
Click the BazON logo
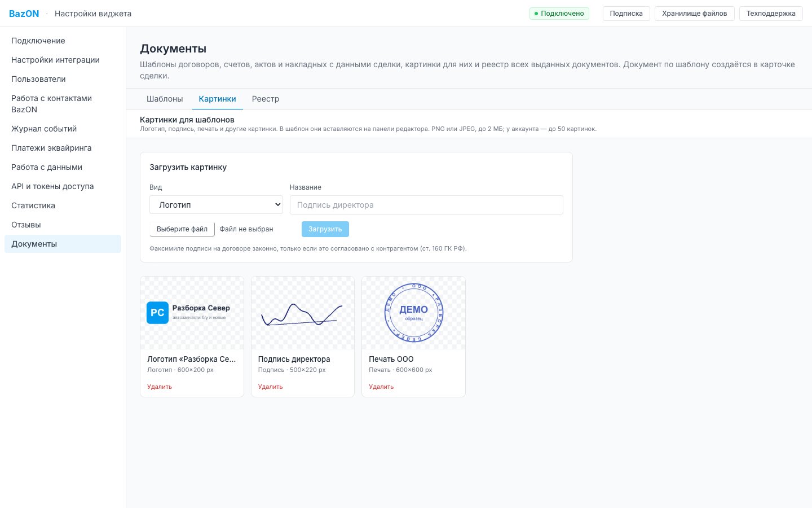coord(24,14)
